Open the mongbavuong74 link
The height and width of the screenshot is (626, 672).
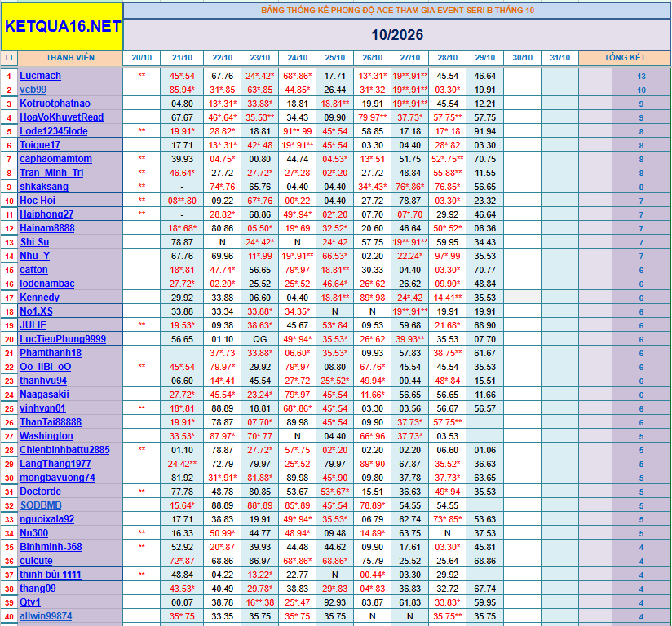[57, 478]
